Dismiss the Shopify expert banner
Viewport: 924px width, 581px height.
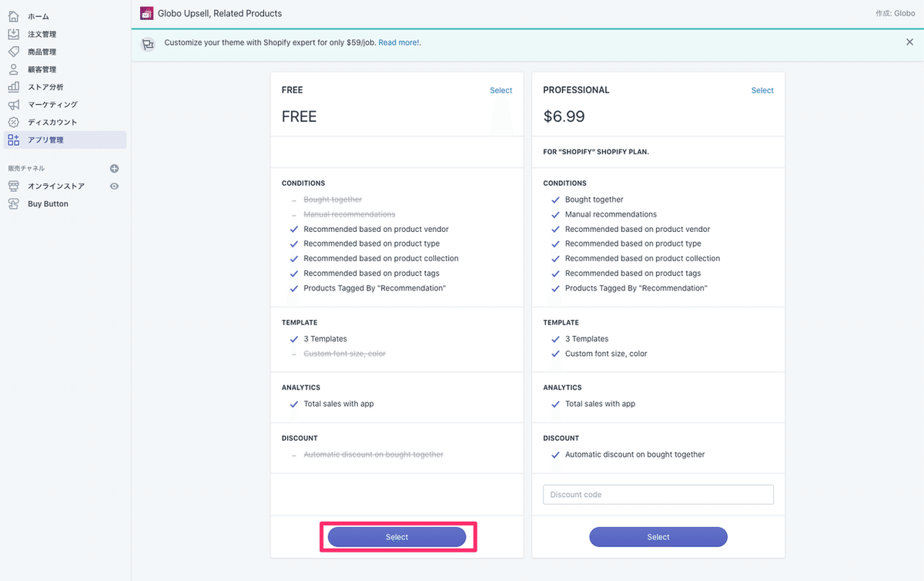click(909, 42)
